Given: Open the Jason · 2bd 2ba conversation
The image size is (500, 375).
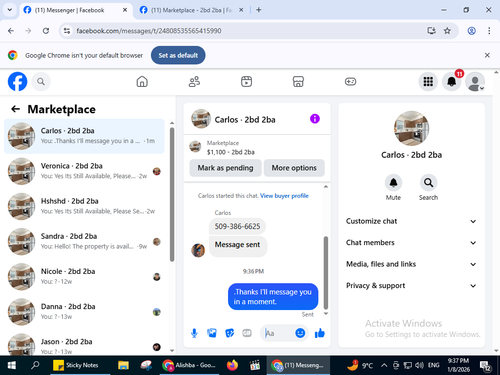Looking at the screenshot, I should (x=84, y=344).
